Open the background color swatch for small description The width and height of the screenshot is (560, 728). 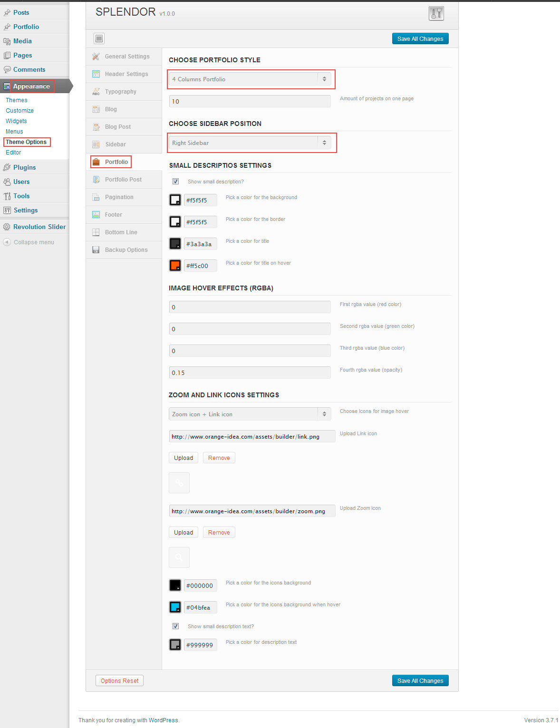tap(175, 200)
